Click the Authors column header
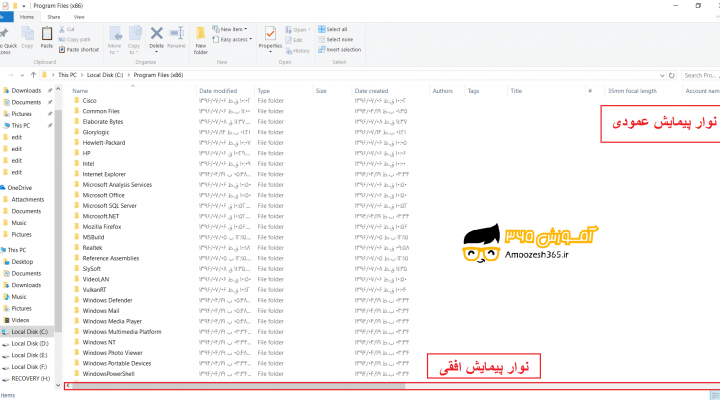This screenshot has width=720, height=400. (x=443, y=91)
